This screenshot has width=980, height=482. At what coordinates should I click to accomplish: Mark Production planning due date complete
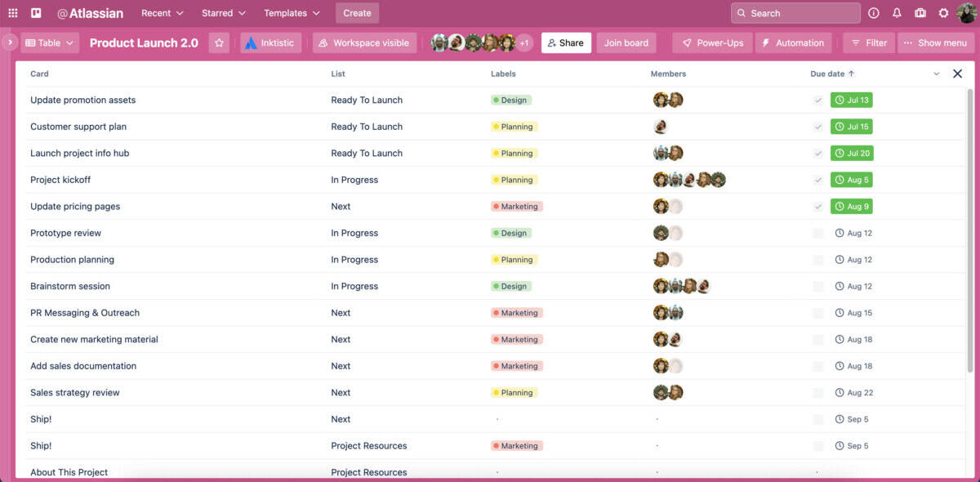tap(818, 260)
